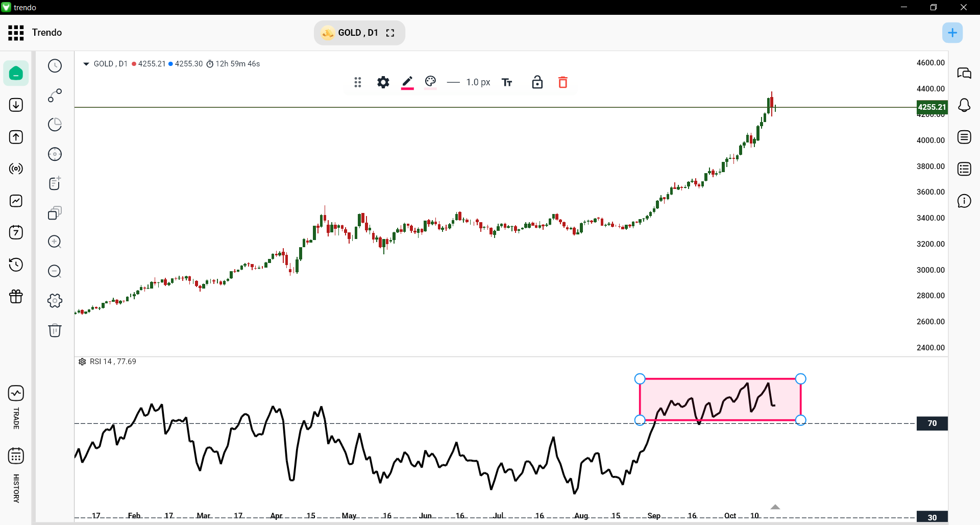Toggle fullscreen on the GOLD D1 chart

click(x=390, y=33)
